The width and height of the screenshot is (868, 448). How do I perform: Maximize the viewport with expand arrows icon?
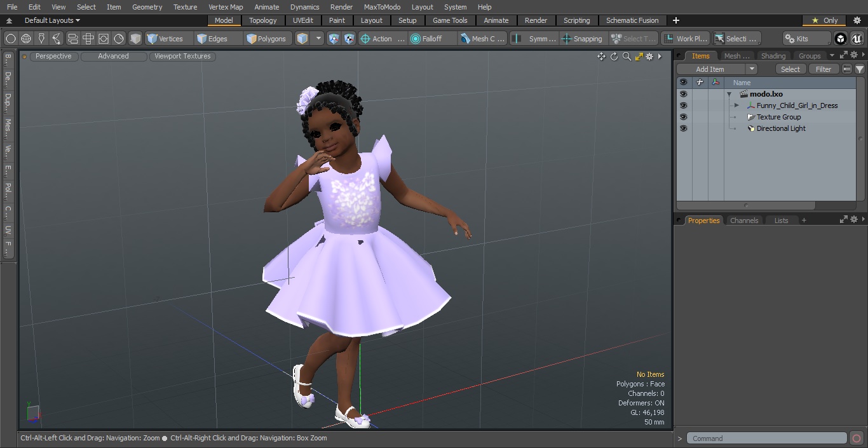point(639,57)
